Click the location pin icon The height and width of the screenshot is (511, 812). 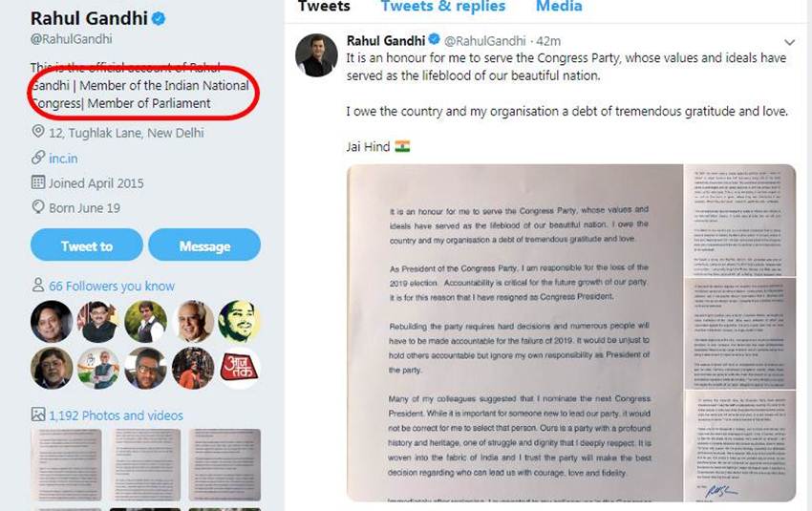click(x=38, y=132)
